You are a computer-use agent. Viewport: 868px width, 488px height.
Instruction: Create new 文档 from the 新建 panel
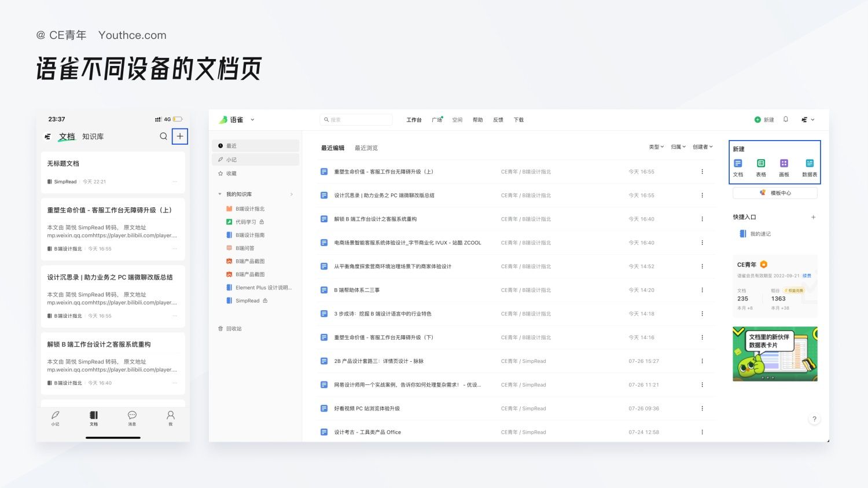click(738, 167)
